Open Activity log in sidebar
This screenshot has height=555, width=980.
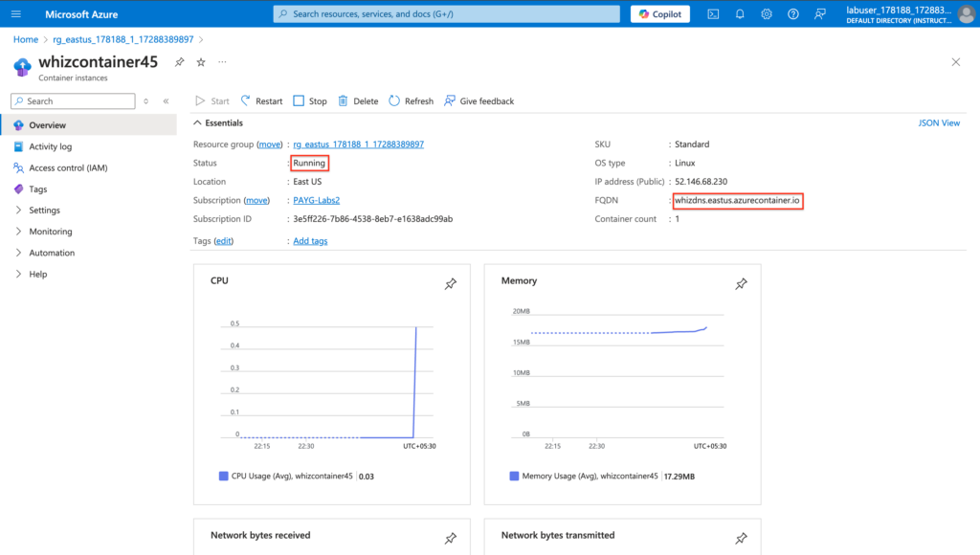pyautogui.click(x=50, y=147)
